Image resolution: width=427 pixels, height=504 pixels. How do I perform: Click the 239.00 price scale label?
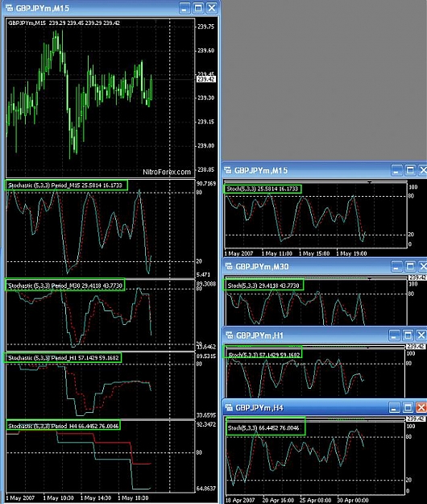[205, 146]
